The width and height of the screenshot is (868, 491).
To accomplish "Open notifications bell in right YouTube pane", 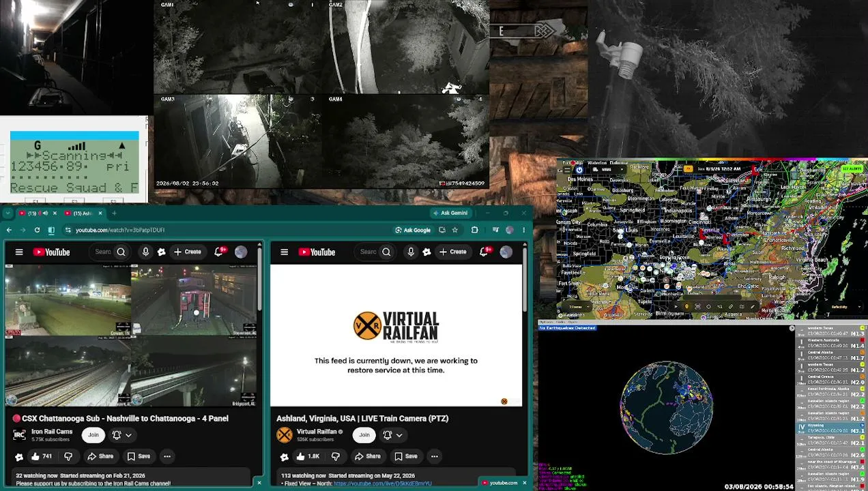I will [x=484, y=252].
